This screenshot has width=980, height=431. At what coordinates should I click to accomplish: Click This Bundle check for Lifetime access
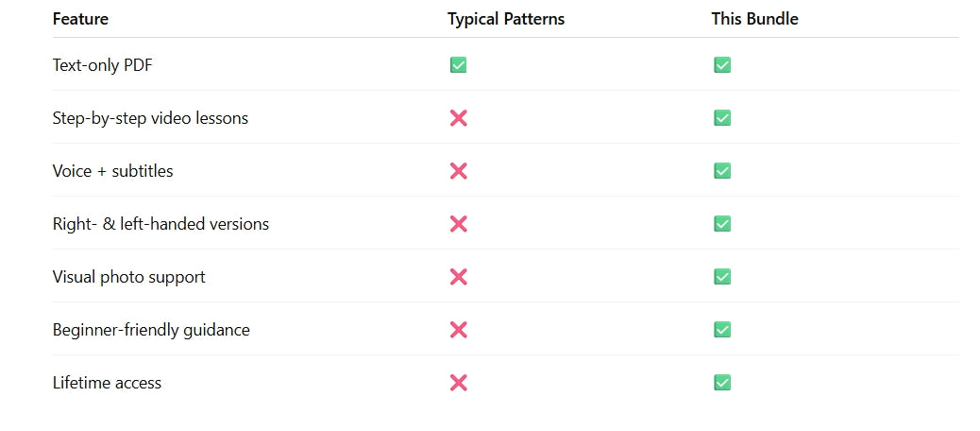(x=722, y=383)
